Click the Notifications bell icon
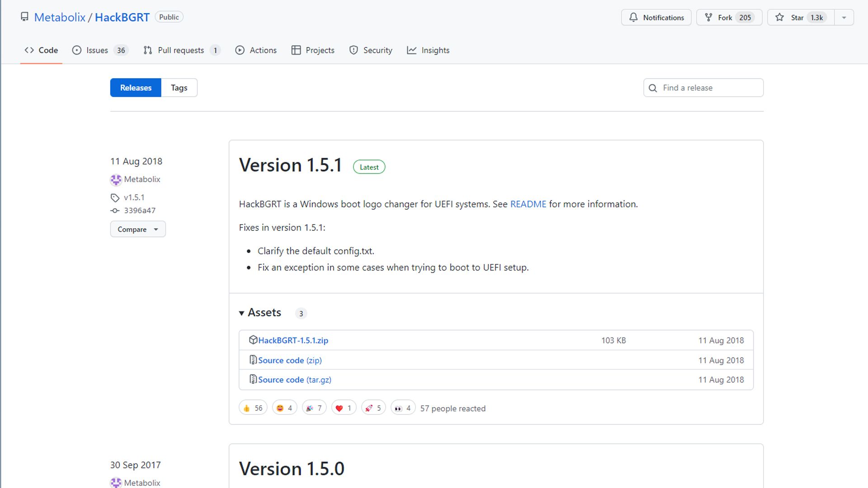 (633, 17)
